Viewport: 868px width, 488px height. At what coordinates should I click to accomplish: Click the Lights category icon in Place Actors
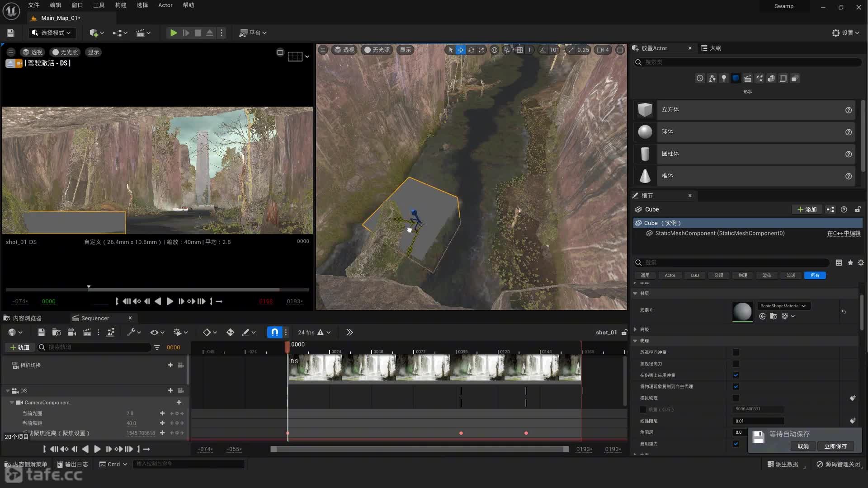coord(724,79)
